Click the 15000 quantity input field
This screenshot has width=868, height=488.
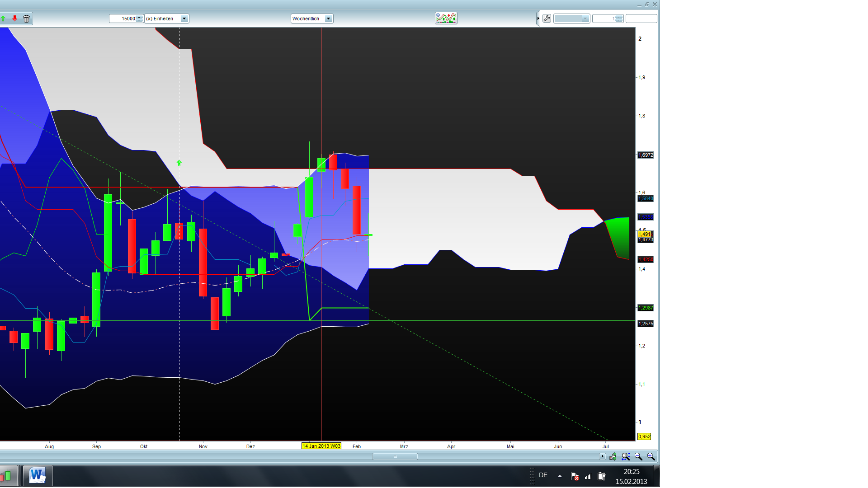coord(124,19)
